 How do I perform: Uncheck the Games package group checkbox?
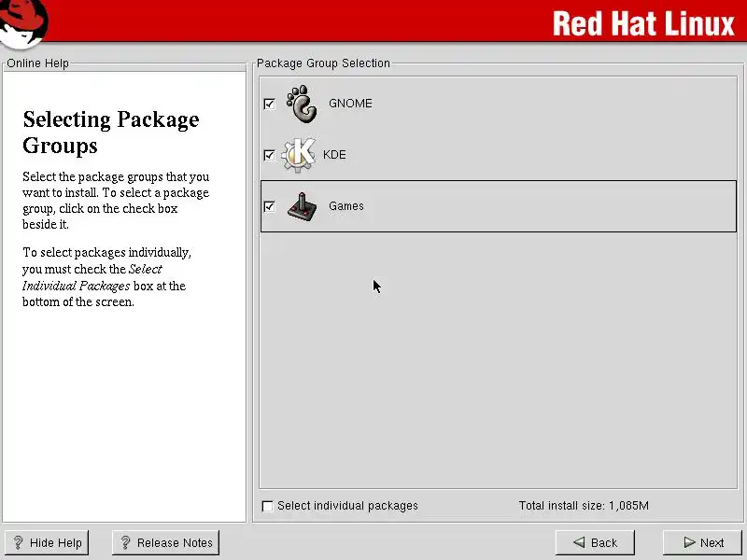pos(269,206)
